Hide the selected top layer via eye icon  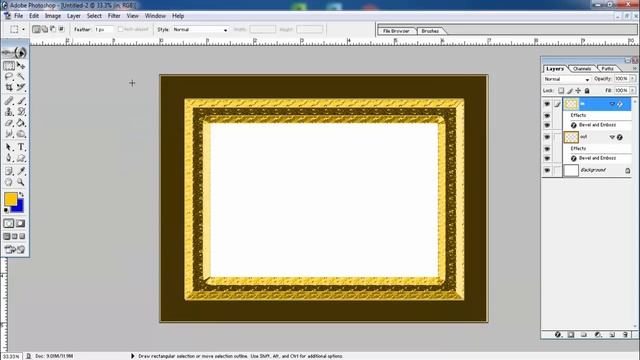547,104
